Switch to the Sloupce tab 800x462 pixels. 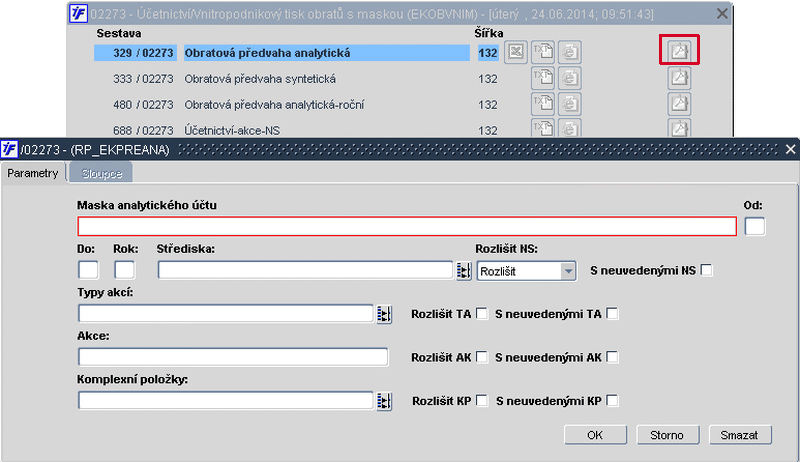pyautogui.click(x=102, y=173)
